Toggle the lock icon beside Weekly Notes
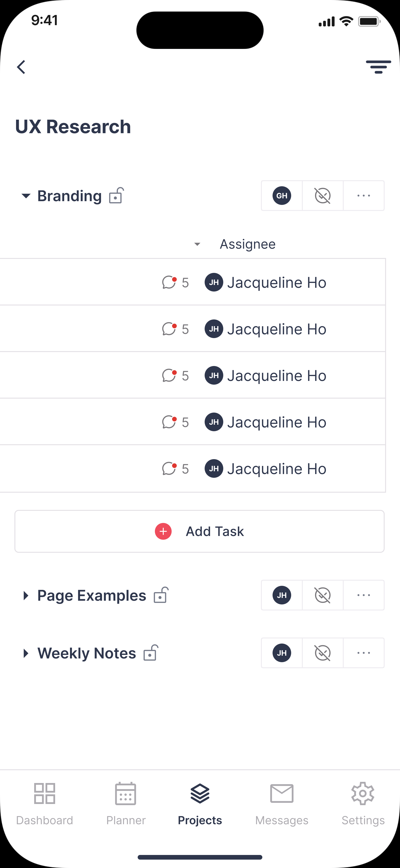Screen dimensions: 400x868 tap(151, 653)
